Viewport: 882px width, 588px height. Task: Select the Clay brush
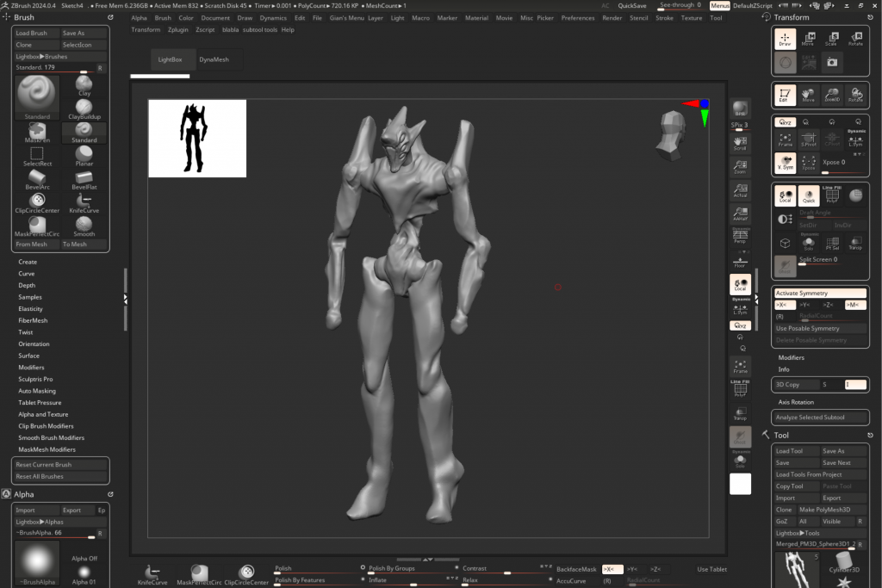click(x=84, y=85)
